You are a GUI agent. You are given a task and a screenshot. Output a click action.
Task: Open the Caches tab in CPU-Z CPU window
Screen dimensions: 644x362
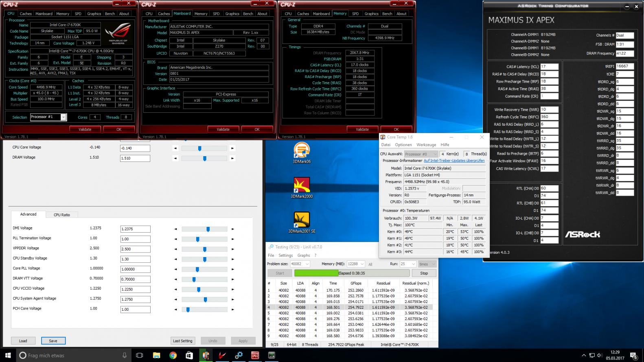click(26, 13)
